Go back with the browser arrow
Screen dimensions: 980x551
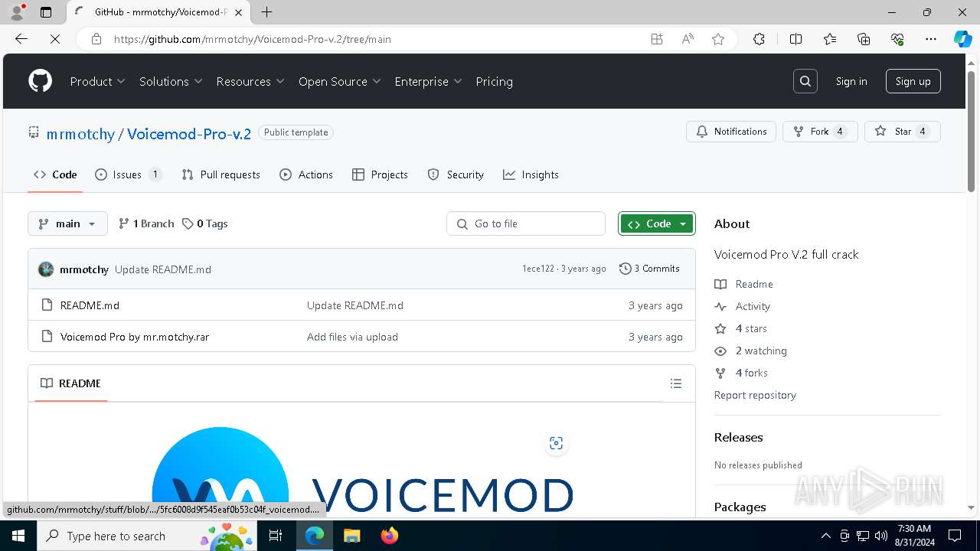[x=21, y=39]
